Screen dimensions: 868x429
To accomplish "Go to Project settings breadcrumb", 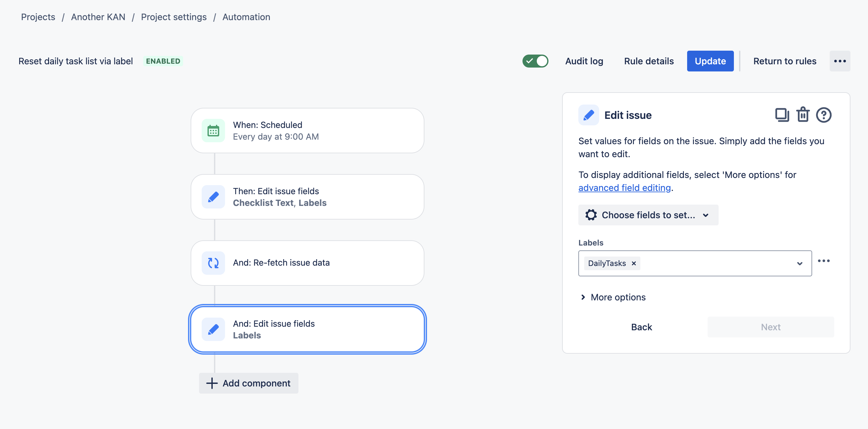I will click(173, 17).
